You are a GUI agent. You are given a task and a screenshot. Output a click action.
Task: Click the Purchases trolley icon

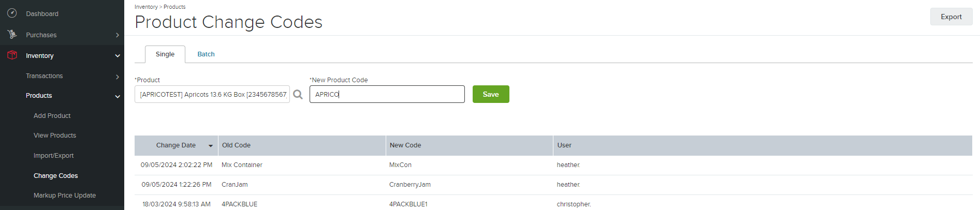[x=12, y=35]
